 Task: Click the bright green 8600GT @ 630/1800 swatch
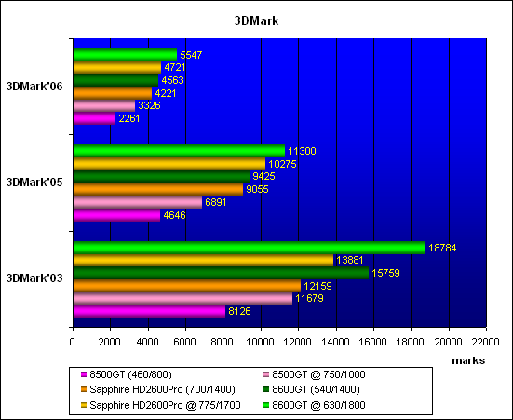[266, 405]
